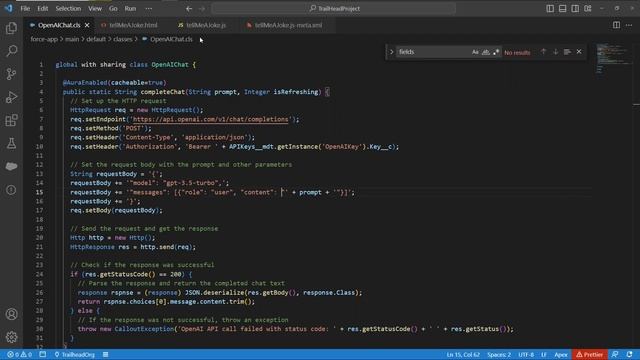
Task: Open the Go menu
Action: point(113,9)
